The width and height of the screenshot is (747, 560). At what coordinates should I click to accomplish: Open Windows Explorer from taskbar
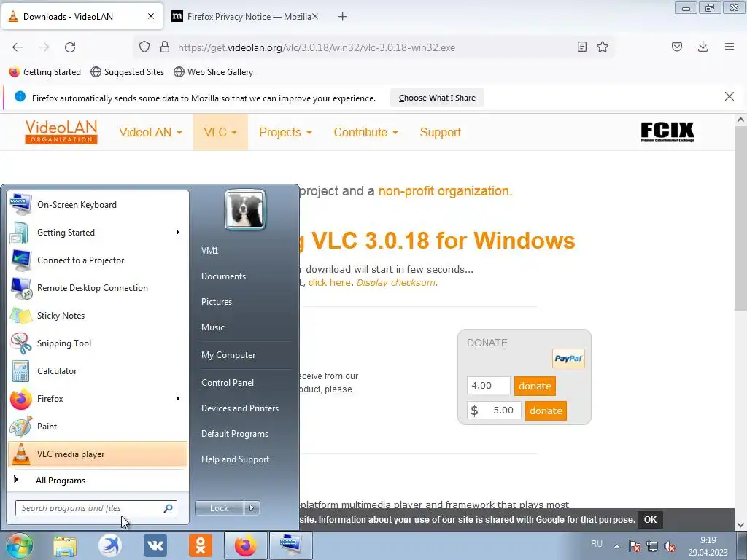[65, 545]
